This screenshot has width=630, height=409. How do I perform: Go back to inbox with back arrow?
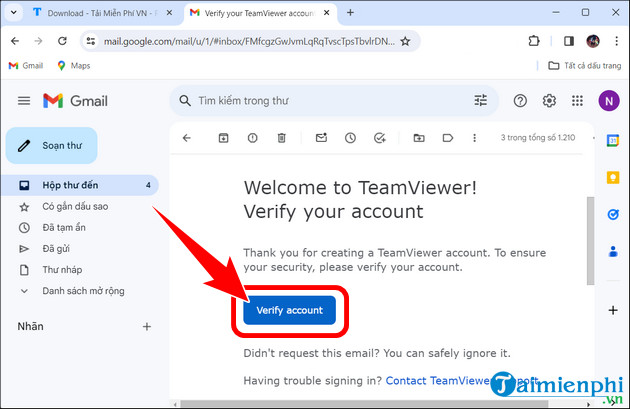point(186,138)
